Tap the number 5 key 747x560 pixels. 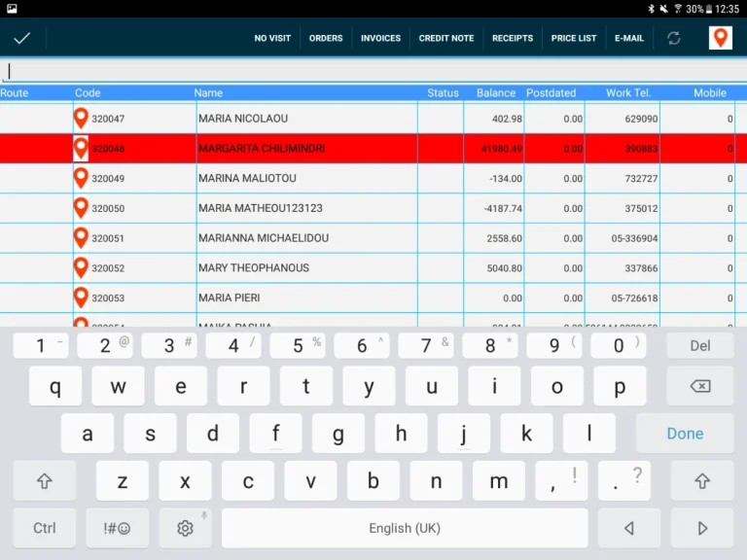coord(298,346)
